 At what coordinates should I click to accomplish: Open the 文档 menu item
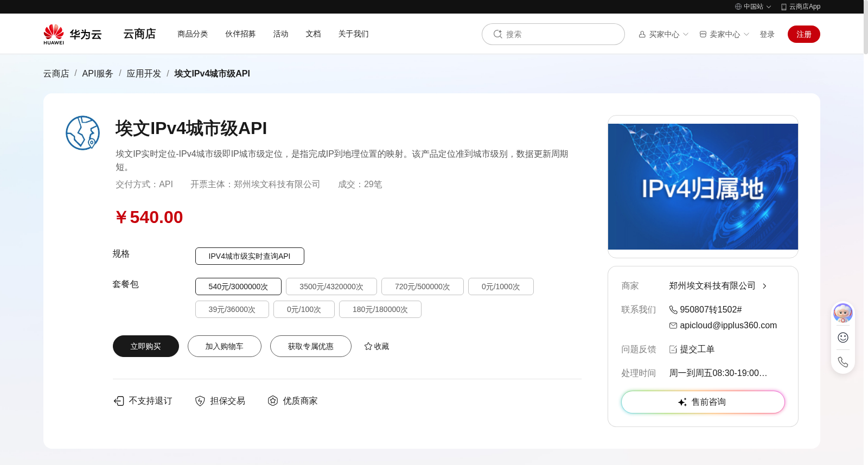pos(313,34)
